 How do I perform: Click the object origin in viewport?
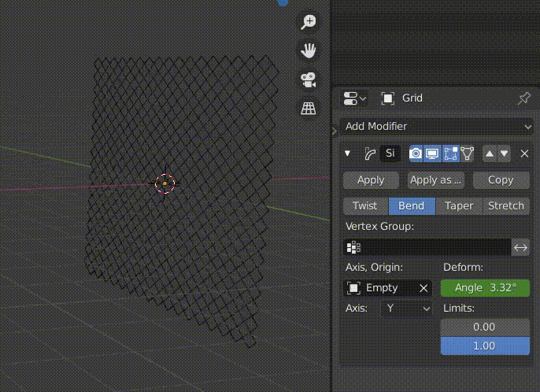coord(165,183)
